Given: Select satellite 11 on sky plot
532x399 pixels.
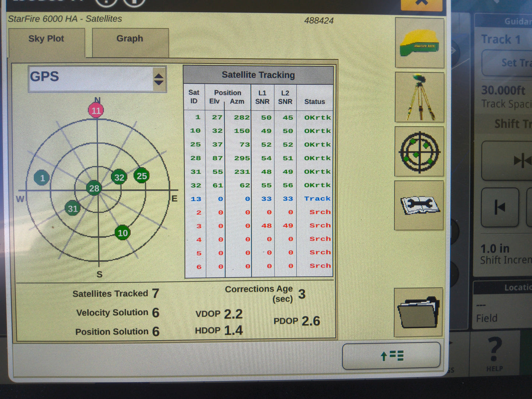Looking at the screenshot, I should (x=96, y=110).
